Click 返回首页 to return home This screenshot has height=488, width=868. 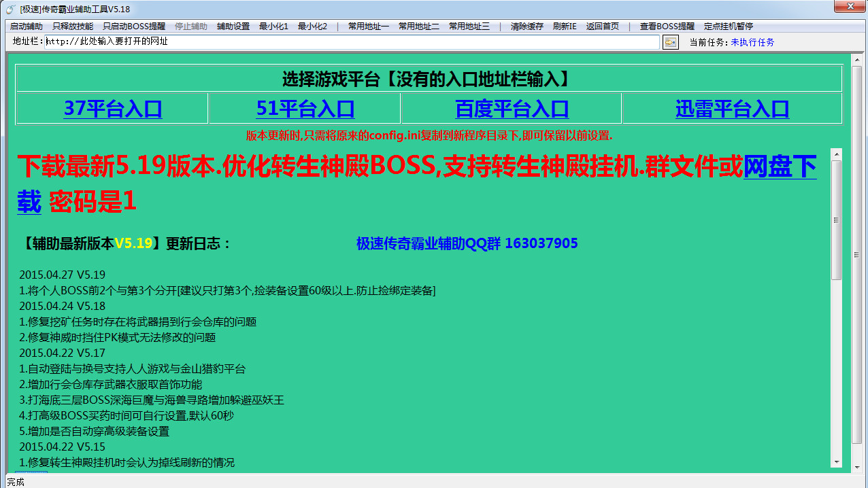pos(605,26)
